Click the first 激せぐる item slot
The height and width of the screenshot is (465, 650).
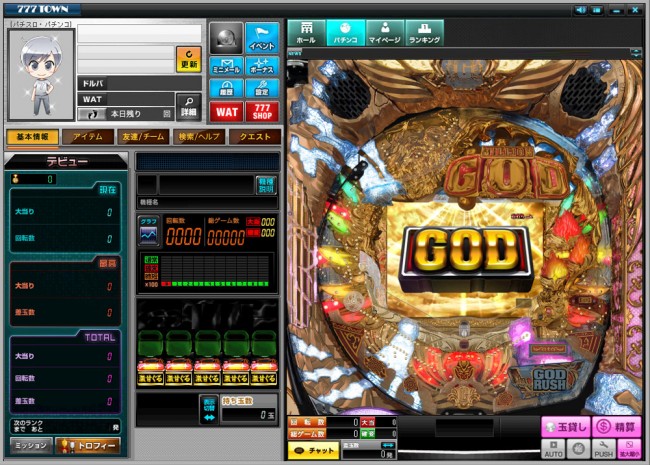point(150,357)
